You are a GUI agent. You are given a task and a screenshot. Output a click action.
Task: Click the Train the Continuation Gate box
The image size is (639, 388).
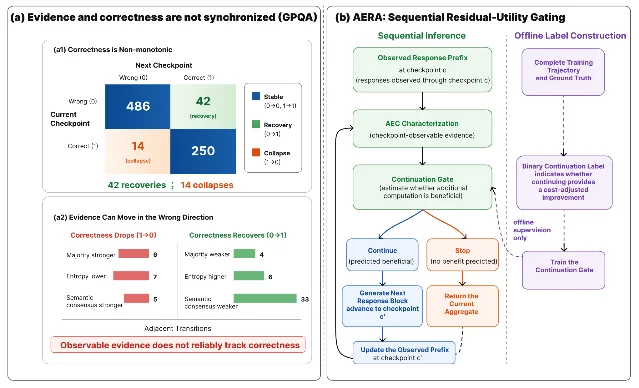(563, 270)
